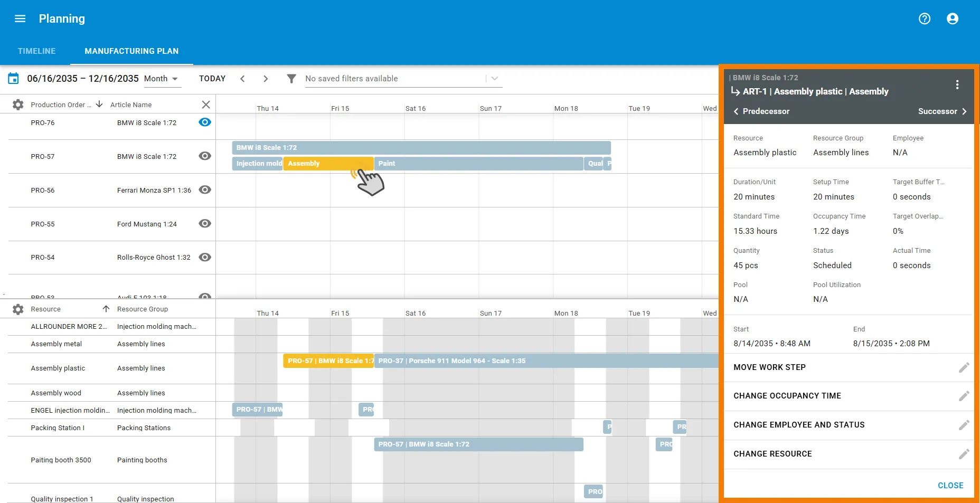The width and height of the screenshot is (980, 503).
Task: Navigate to Predecessor work step
Action: (x=761, y=111)
